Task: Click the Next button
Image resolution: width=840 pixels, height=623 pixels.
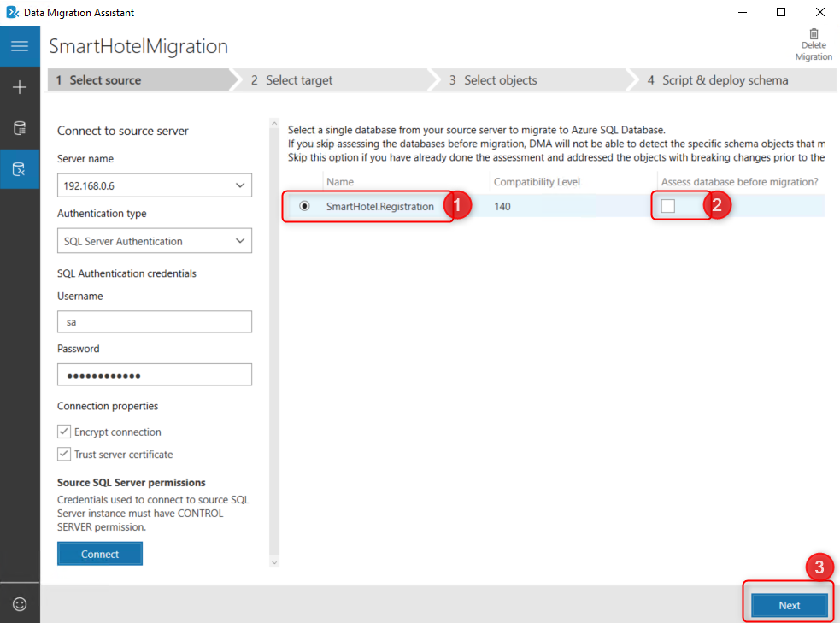Action: pos(789,605)
